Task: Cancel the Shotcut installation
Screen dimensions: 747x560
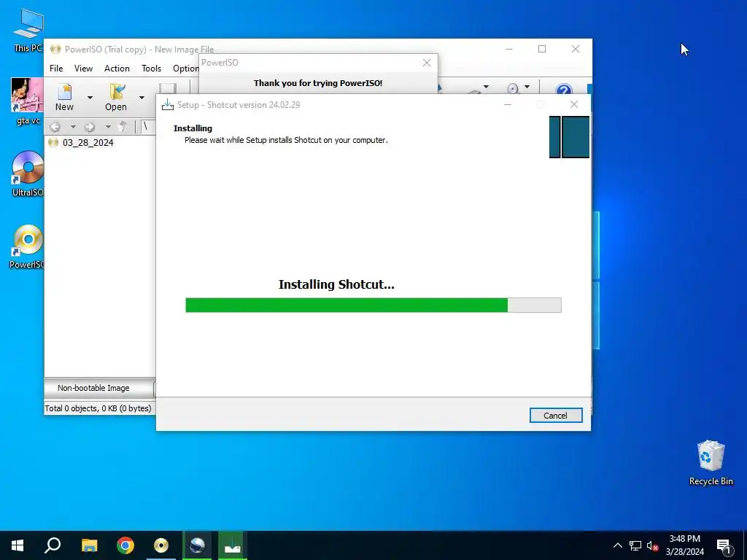Action: [x=555, y=415]
